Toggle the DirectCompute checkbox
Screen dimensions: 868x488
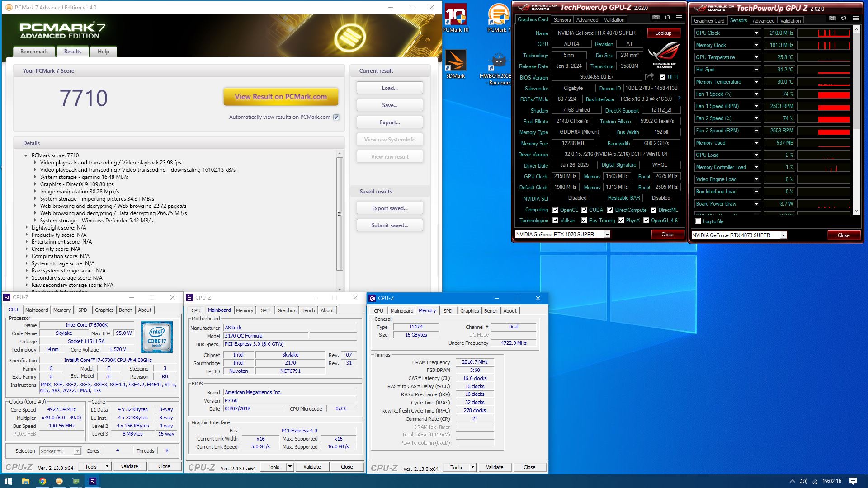pyautogui.click(x=610, y=210)
